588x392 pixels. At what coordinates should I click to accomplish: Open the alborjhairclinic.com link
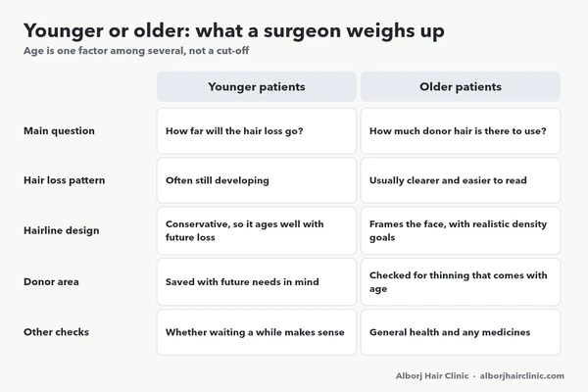pyautogui.click(x=521, y=376)
